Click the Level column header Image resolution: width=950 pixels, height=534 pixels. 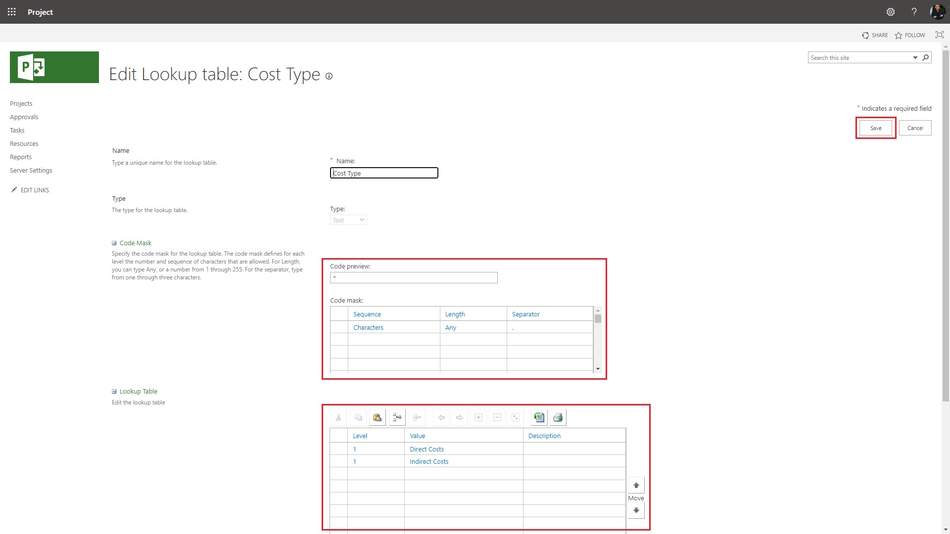point(376,436)
